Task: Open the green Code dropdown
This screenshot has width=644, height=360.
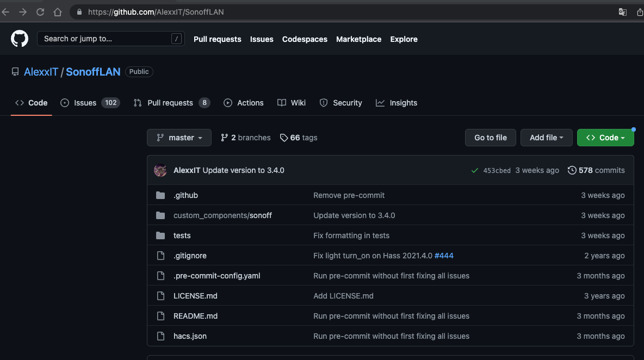Action: (x=605, y=138)
